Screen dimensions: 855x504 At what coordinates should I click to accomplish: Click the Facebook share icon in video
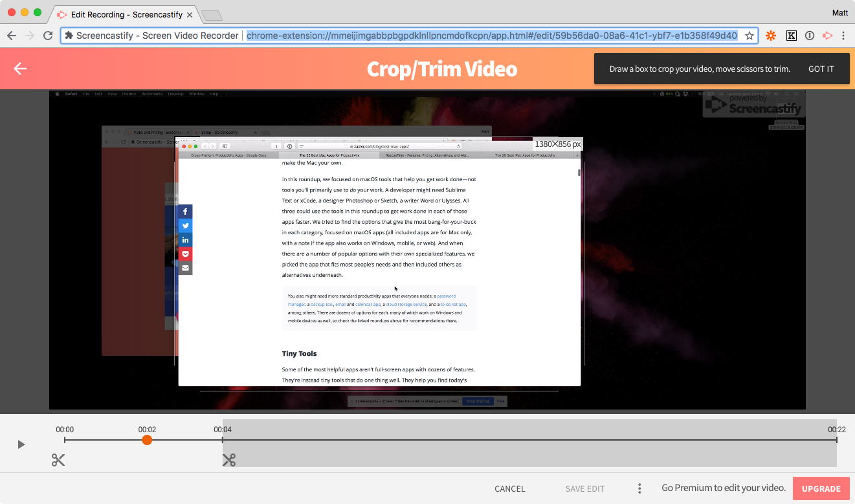point(185,212)
